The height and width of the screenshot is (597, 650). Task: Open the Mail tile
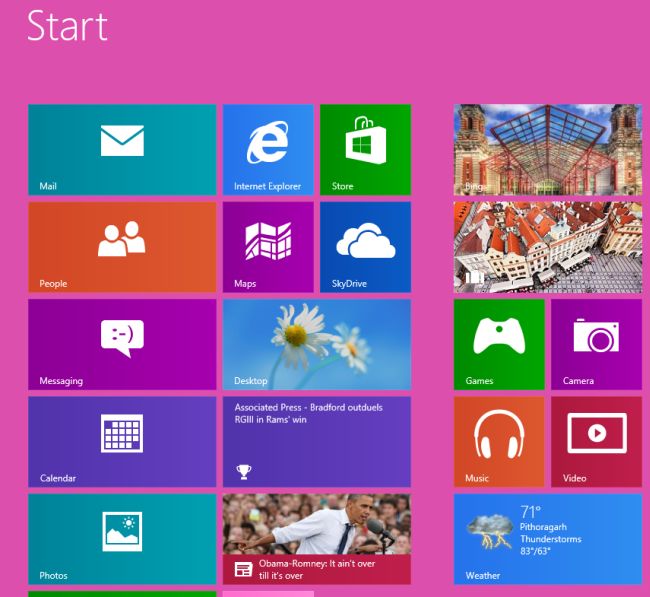point(122,150)
